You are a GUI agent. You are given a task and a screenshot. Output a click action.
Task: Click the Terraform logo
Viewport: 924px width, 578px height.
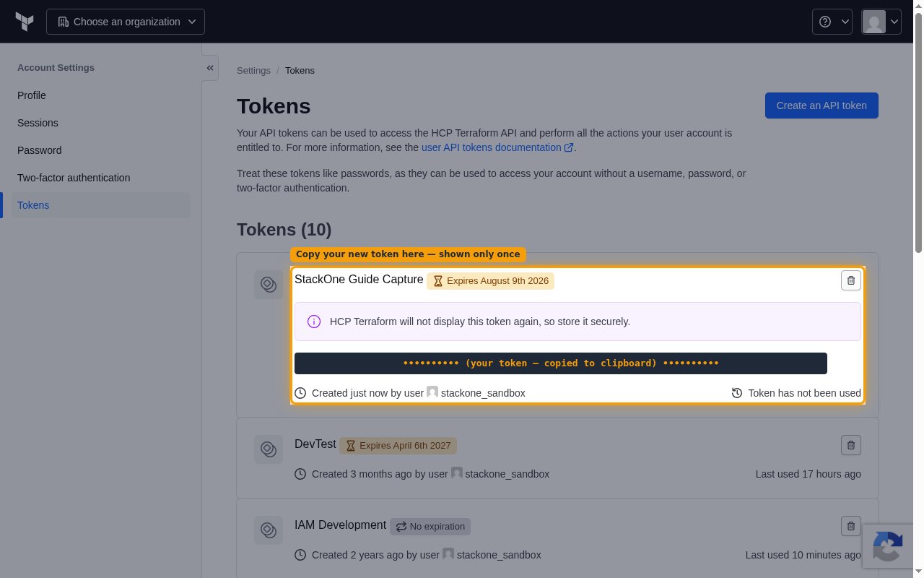click(x=25, y=22)
